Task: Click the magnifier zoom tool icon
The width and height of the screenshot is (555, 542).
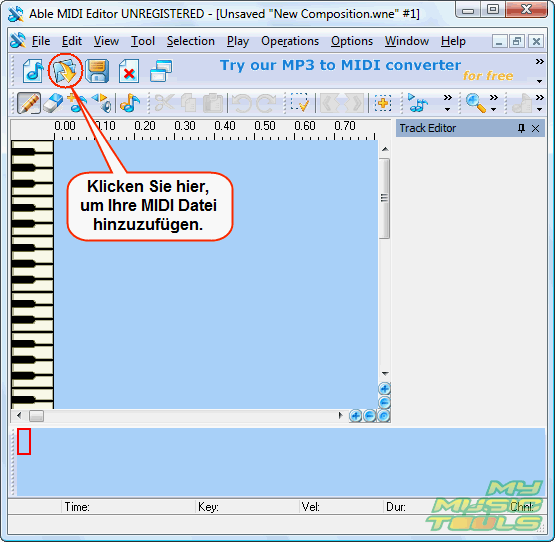Action: pyautogui.click(x=475, y=103)
